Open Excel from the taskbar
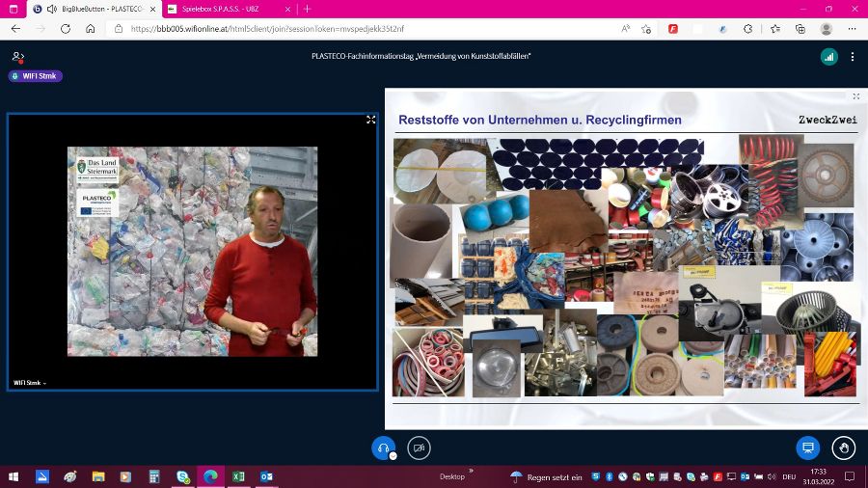This screenshot has width=868, height=488. point(238,476)
